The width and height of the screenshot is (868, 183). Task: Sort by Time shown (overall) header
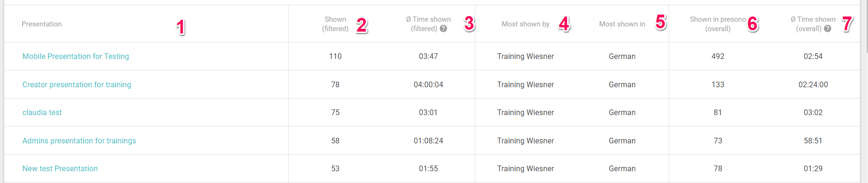pos(813,24)
